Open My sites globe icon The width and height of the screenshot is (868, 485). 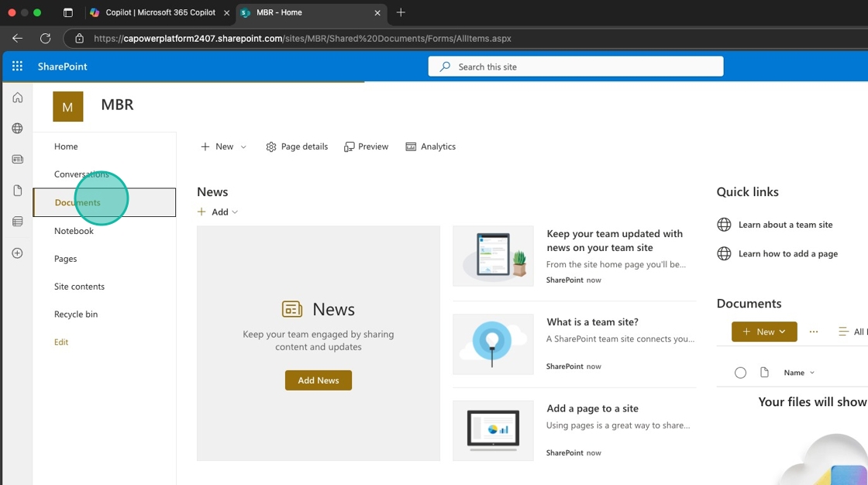pos(17,129)
